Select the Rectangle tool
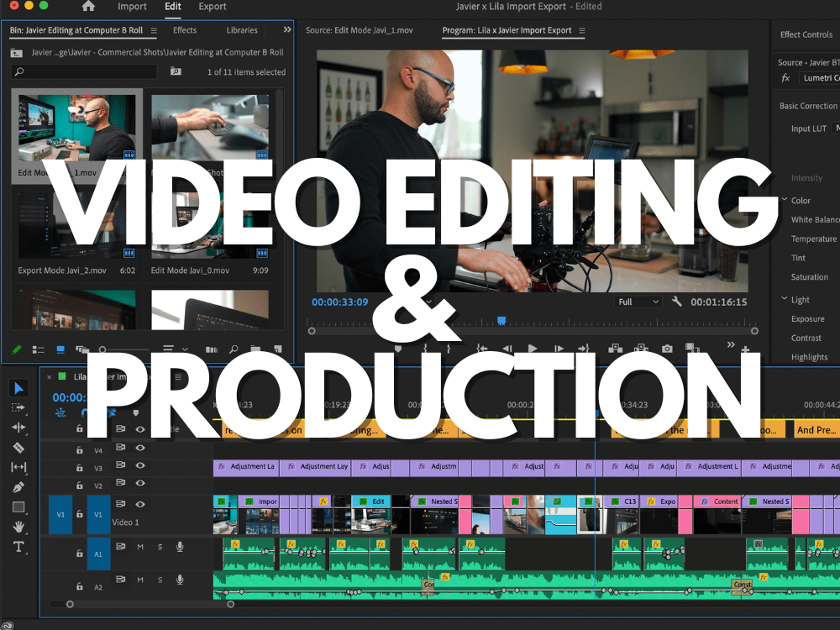The height and width of the screenshot is (630, 840). click(x=18, y=507)
